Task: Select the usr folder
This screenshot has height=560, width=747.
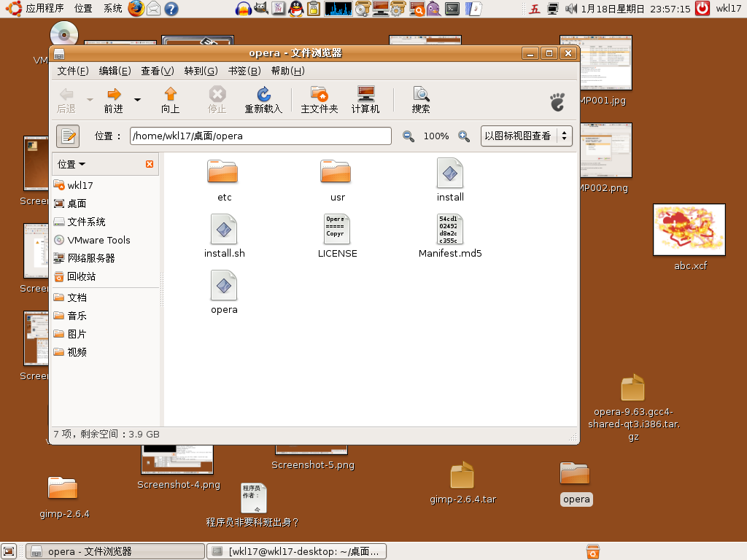Action: coord(337,181)
